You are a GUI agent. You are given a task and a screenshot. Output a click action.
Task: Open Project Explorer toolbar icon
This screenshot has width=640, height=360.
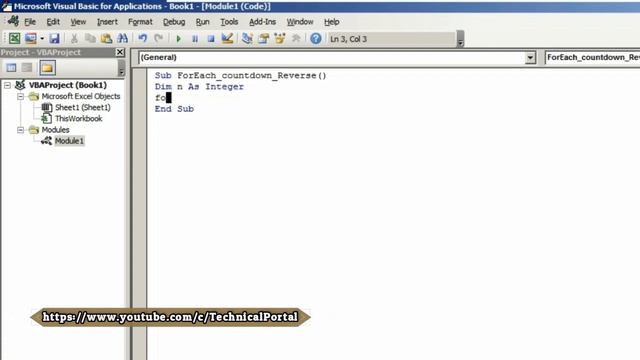tap(247, 39)
